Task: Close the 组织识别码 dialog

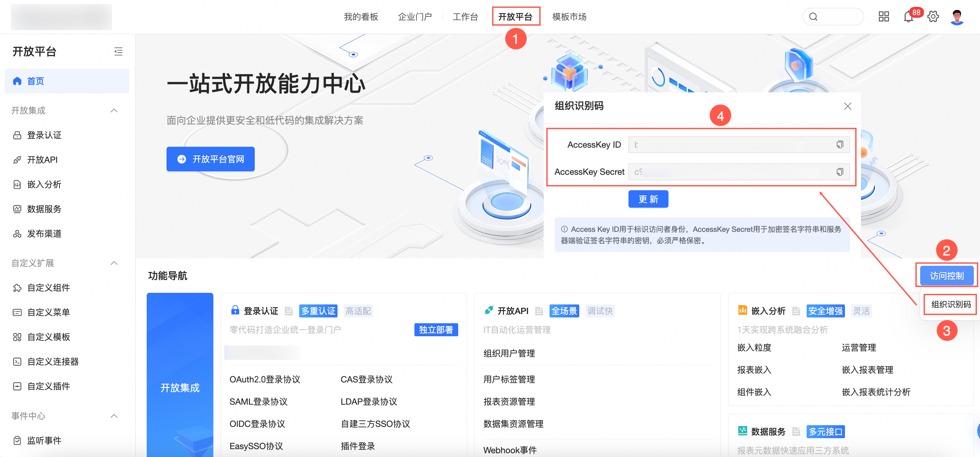Action: (x=847, y=106)
